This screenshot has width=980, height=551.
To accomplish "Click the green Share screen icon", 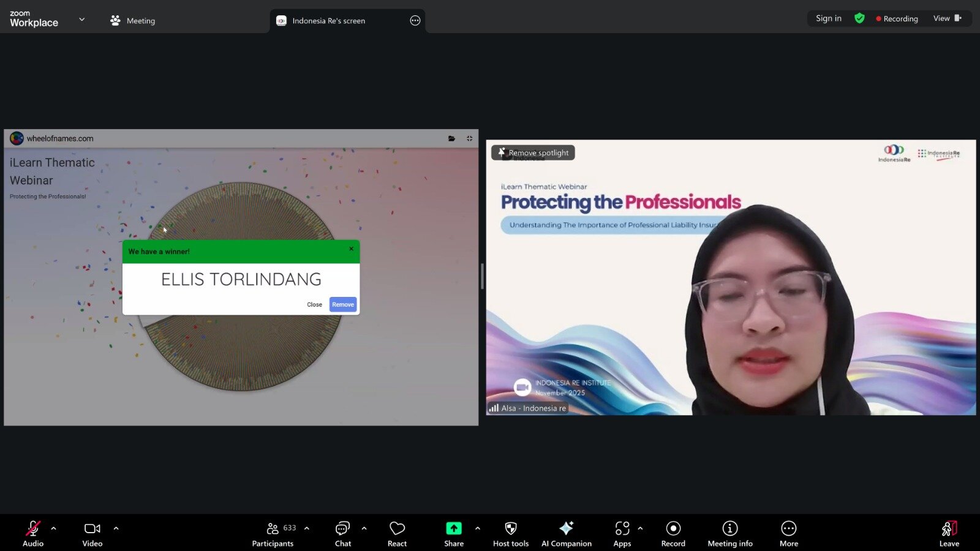I will (x=454, y=528).
